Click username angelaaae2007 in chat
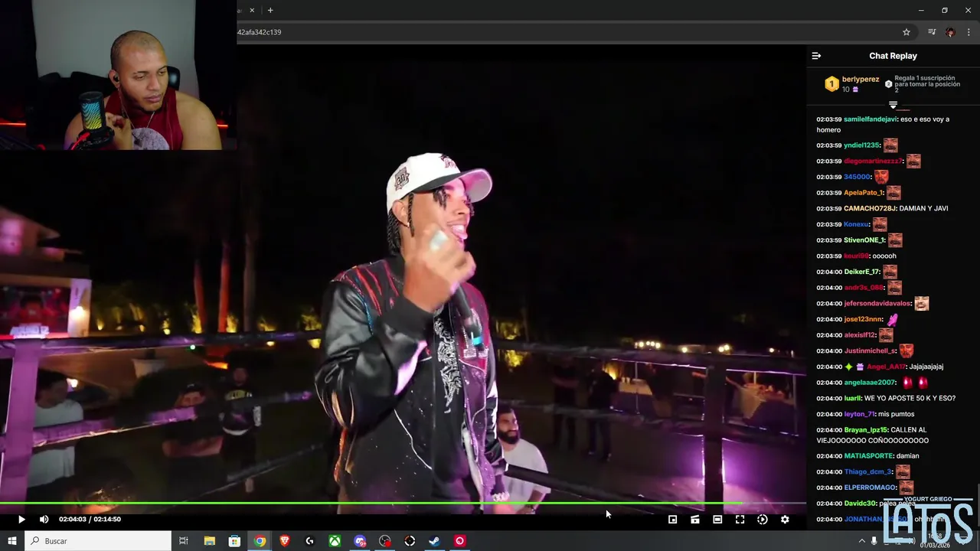The width and height of the screenshot is (980, 551). pyautogui.click(x=870, y=383)
